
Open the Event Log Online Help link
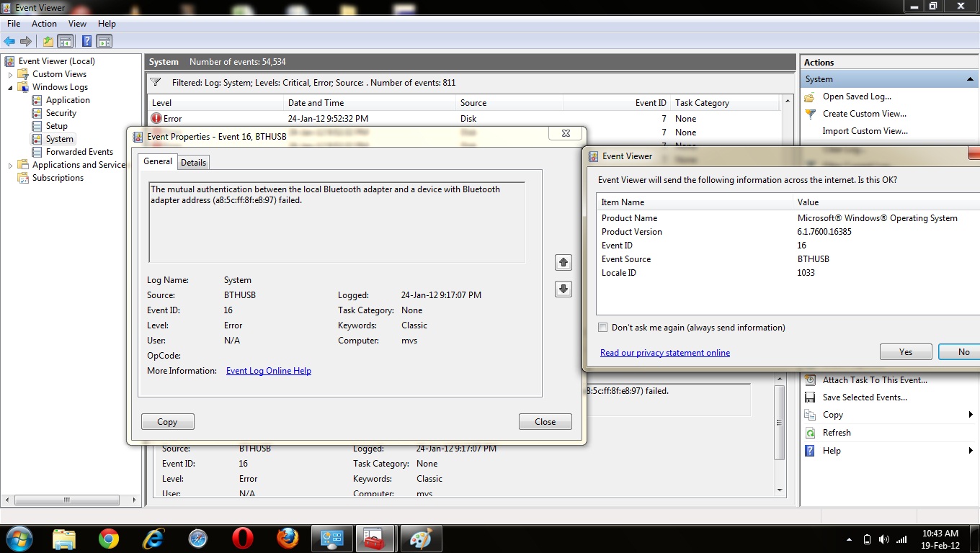tap(269, 371)
